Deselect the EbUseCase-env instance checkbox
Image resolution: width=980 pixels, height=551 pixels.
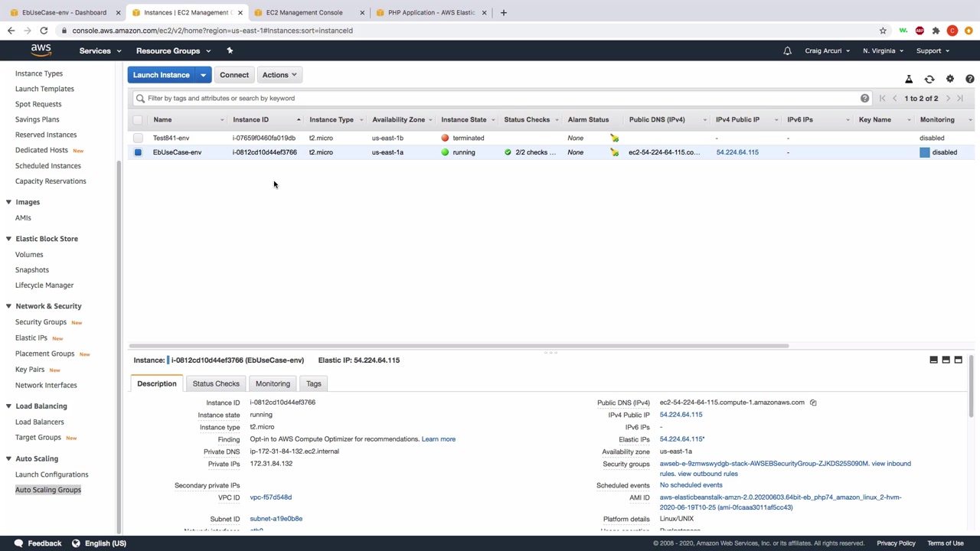point(138,152)
